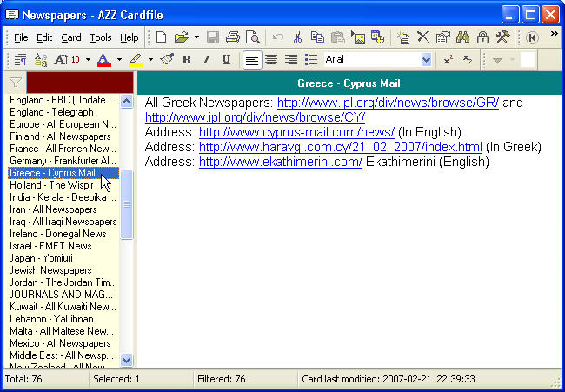The height and width of the screenshot is (392, 565).
Task: Click the Insert picture icon
Action: pos(358,37)
